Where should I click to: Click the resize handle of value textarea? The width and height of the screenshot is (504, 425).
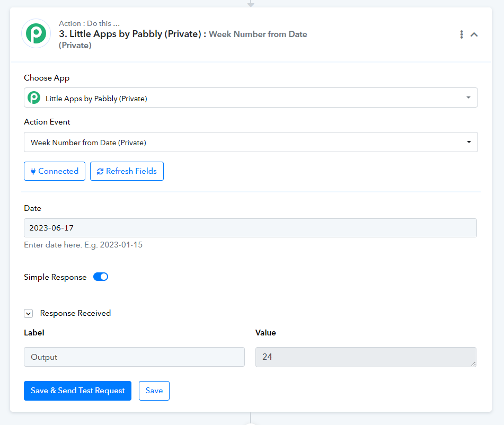(473, 364)
